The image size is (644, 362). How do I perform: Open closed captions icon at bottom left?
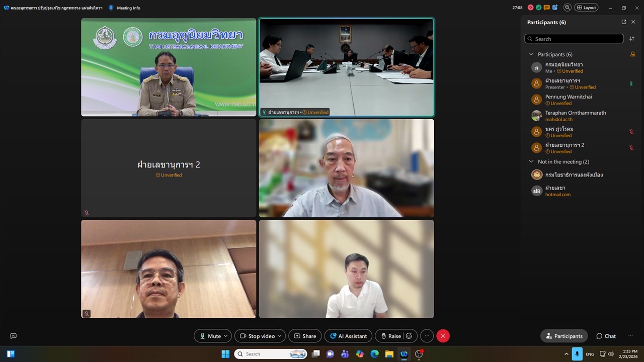coord(14,336)
